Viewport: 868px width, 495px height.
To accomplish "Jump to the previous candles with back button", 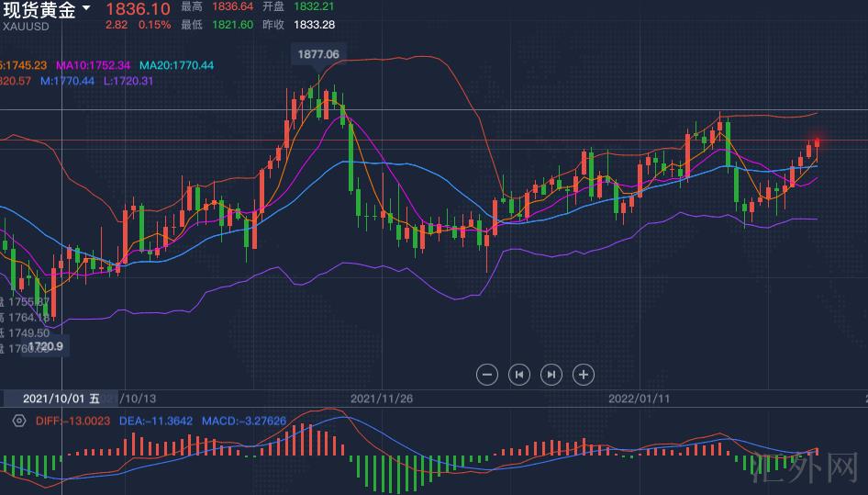I will (x=519, y=374).
